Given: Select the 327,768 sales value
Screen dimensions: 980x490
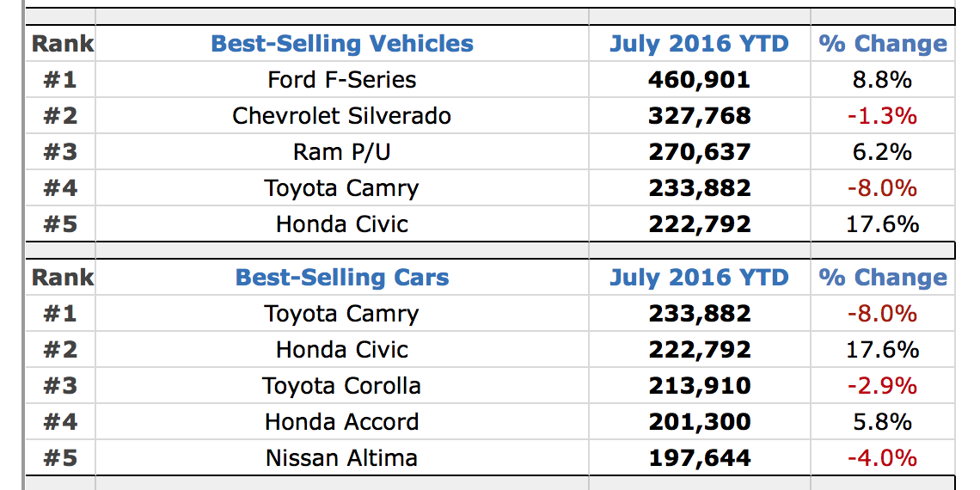Looking at the screenshot, I should (699, 116).
